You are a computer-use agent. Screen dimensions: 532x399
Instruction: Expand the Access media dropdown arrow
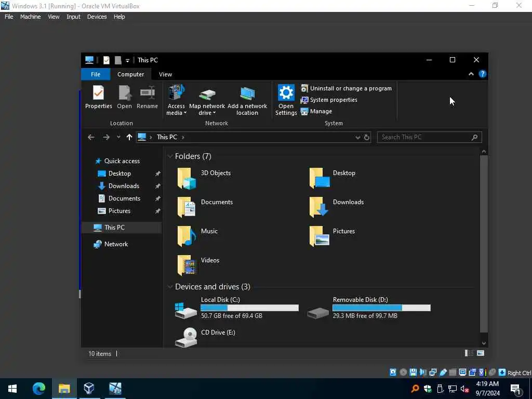185,113
